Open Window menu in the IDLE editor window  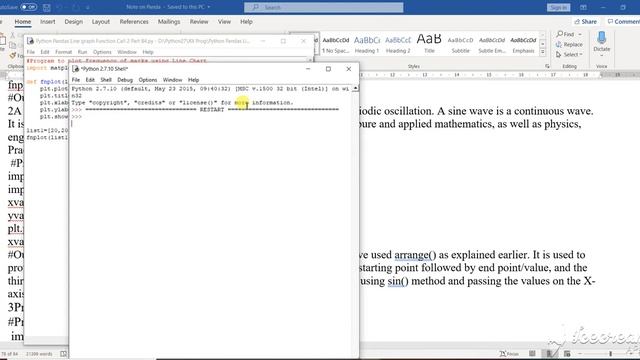[x=127, y=52]
